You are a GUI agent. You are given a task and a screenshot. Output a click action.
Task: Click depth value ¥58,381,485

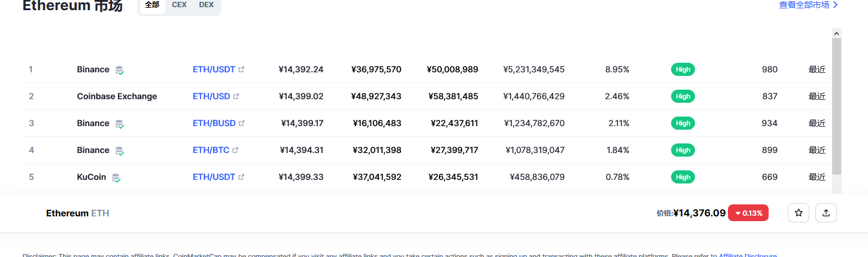point(453,96)
